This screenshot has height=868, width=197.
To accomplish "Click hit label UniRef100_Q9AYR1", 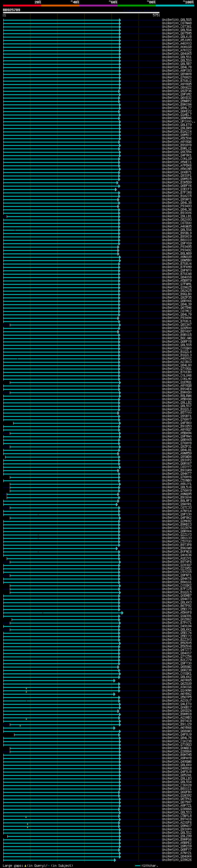I will click(x=177, y=504).
